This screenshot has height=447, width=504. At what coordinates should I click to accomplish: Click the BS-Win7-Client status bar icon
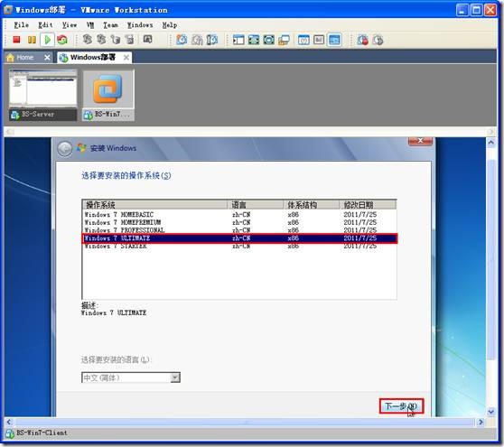pyautogui.click(x=10, y=433)
